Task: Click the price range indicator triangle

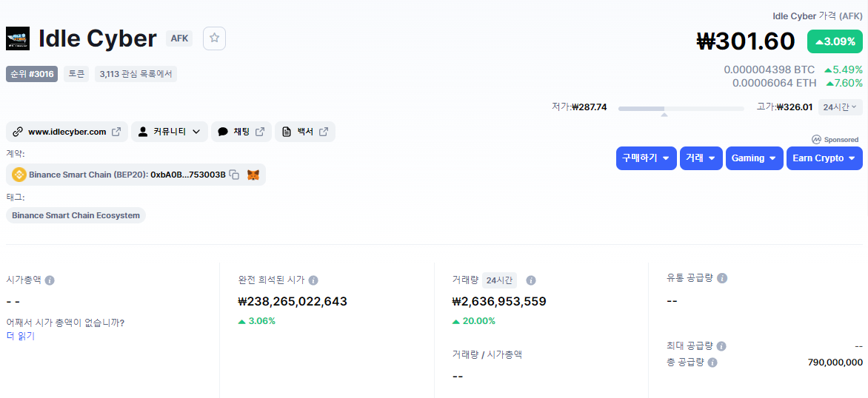Action: (664, 115)
